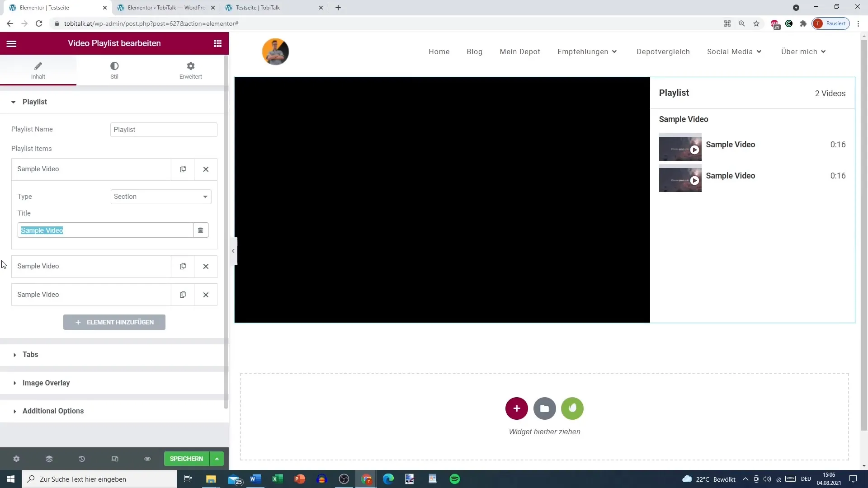Viewport: 868px width, 488px height.
Task: Click the Stil tab in sidebar
Action: coord(114,70)
